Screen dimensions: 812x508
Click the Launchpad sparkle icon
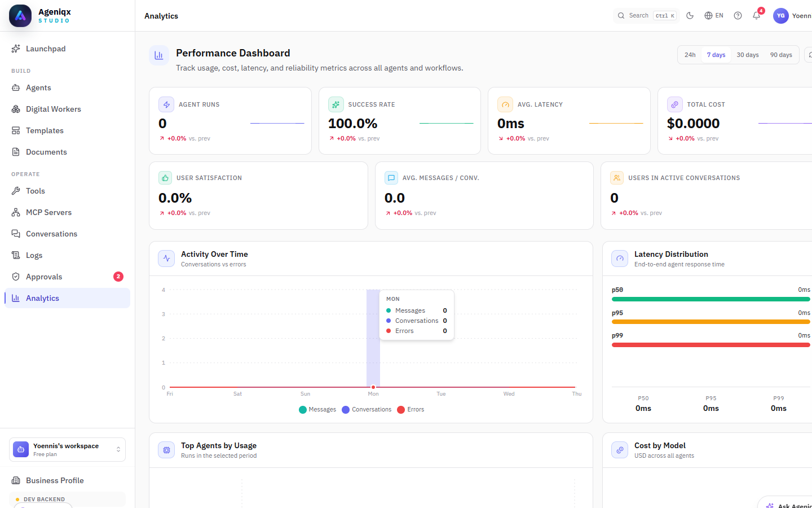click(x=16, y=49)
